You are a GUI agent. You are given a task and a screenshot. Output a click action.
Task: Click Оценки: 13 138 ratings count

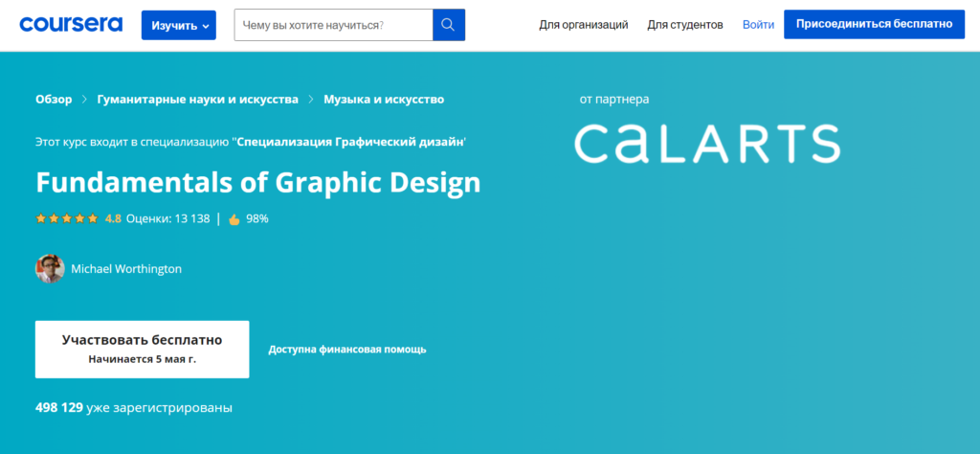click(168, 219)
